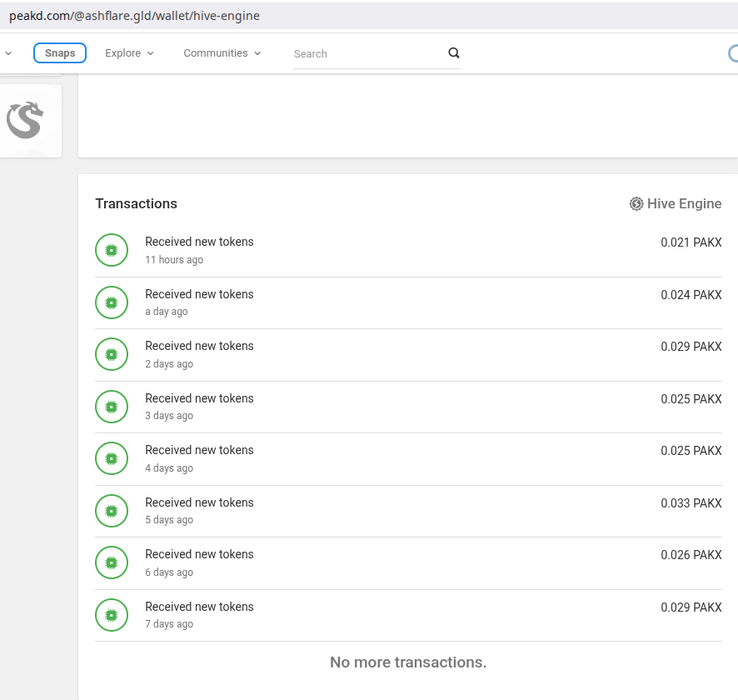
Task: Click the Transactions heading
Action: [137, 204]
